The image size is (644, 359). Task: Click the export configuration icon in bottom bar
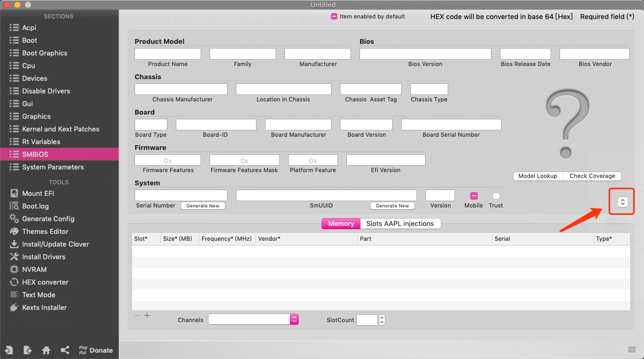click(27, 350)
